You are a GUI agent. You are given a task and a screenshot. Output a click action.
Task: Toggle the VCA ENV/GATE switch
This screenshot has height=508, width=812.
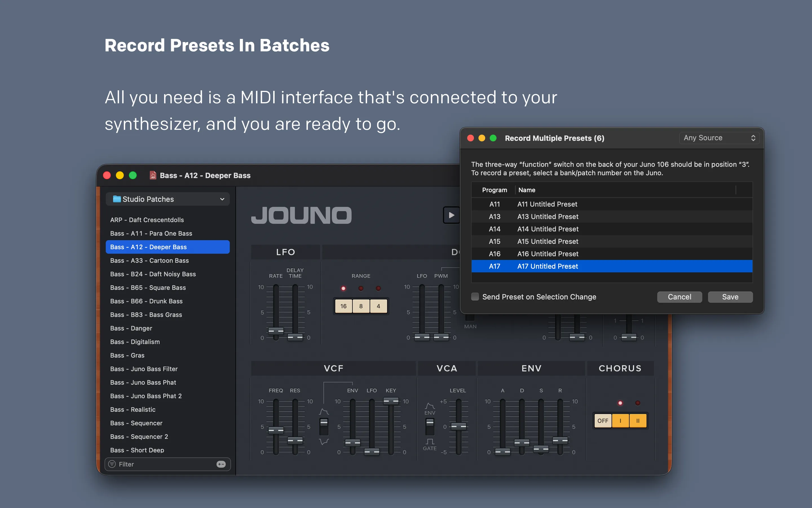[430, 427]
